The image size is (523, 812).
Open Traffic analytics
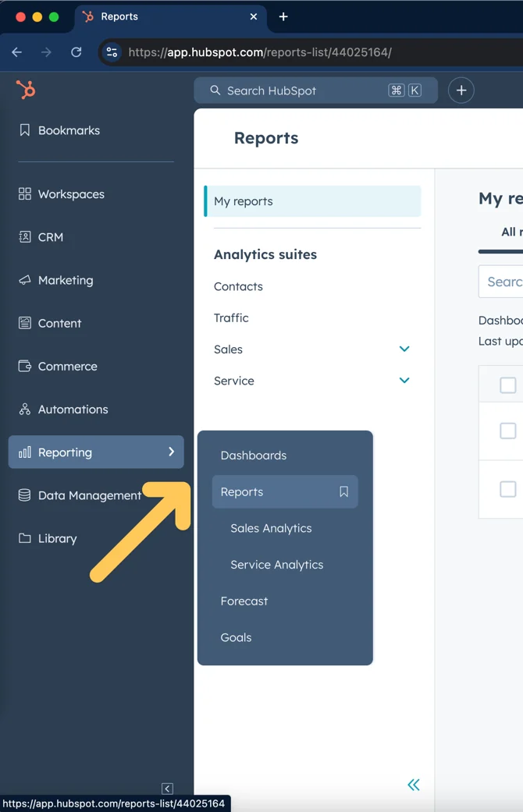click(231, 318)
